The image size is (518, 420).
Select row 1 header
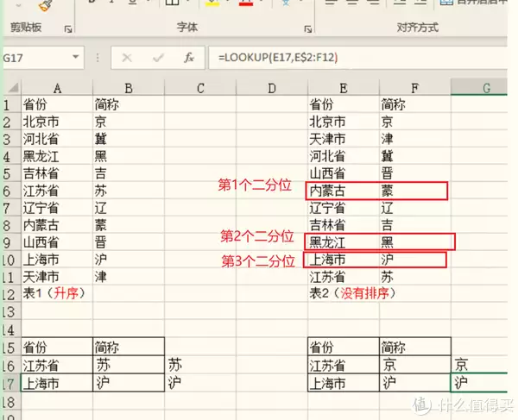point(12,105)
